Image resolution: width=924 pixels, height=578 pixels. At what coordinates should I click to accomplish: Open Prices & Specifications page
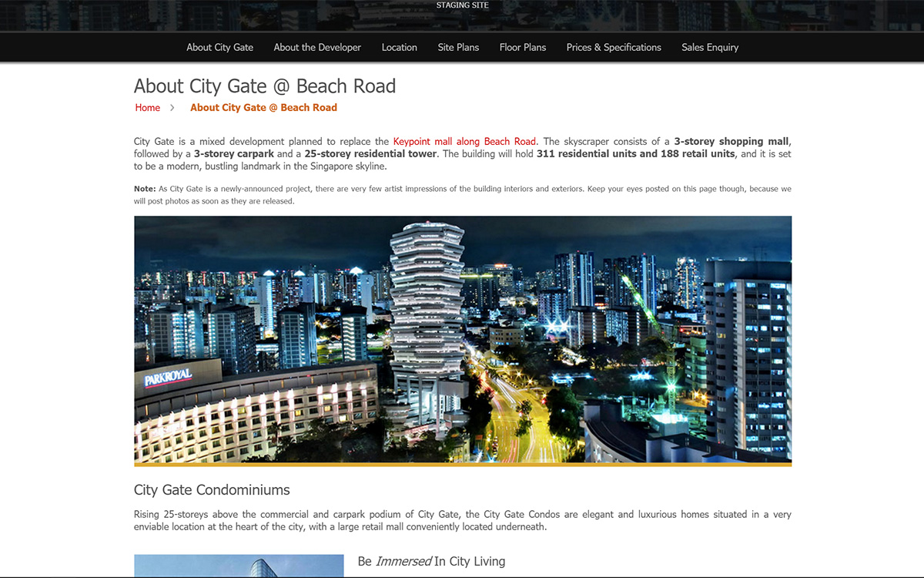coord(614,47)
